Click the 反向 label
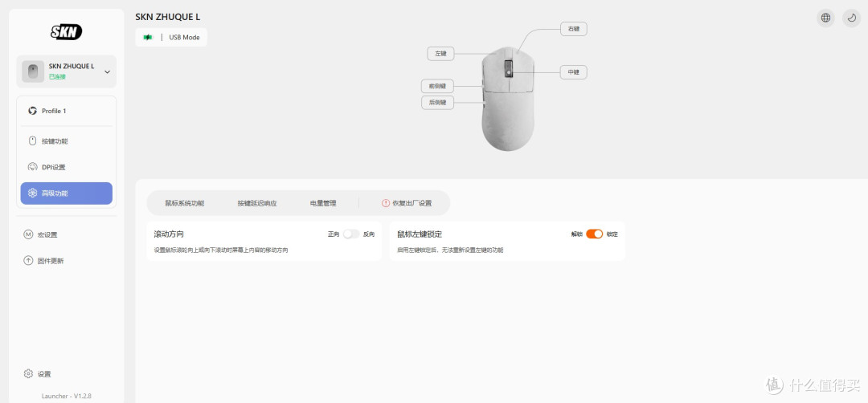Screen dimensions: 868x403 pos(369,234)
